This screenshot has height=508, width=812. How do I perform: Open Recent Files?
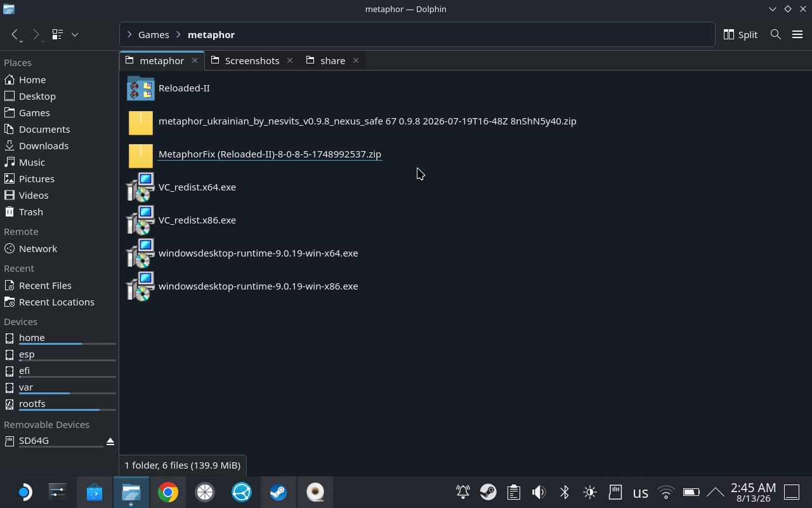(59, 285)
